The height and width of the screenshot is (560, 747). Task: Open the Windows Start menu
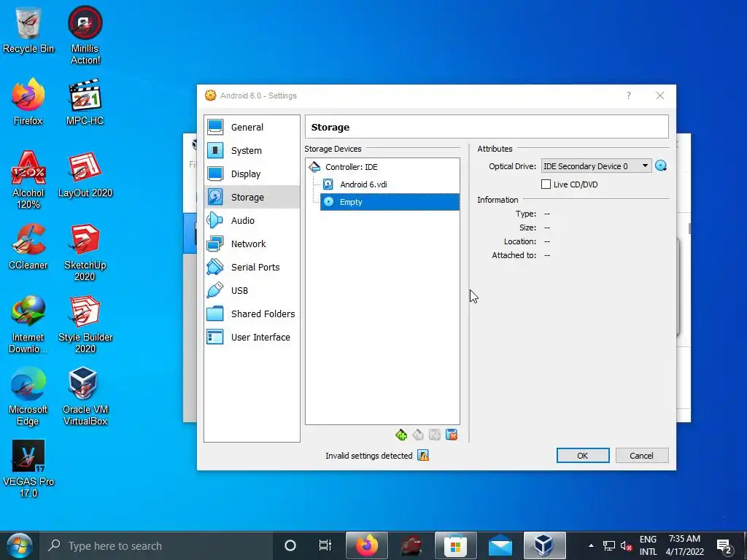tap(19, 545)
